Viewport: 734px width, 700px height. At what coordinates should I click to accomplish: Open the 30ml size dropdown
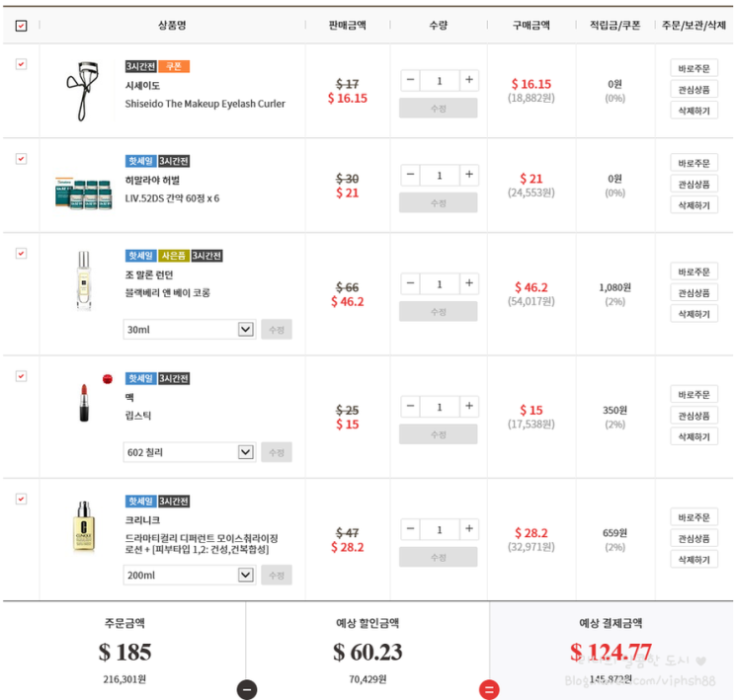(190, 330)
